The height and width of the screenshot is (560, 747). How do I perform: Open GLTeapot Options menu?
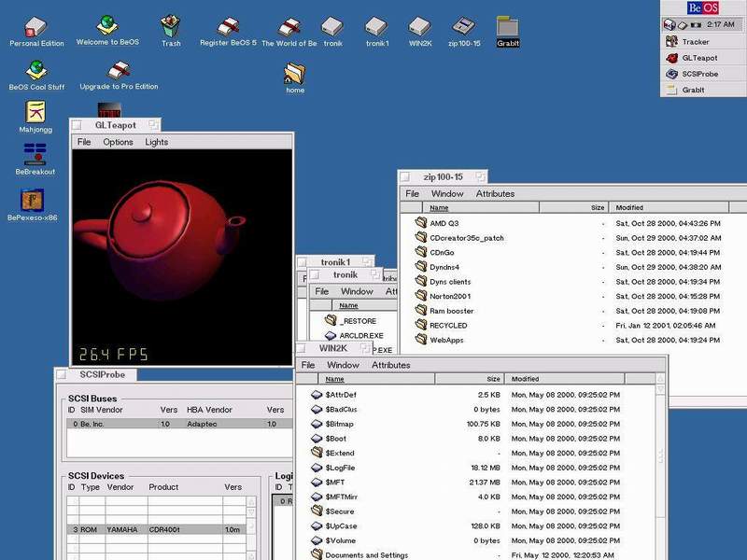click(118, 142)
